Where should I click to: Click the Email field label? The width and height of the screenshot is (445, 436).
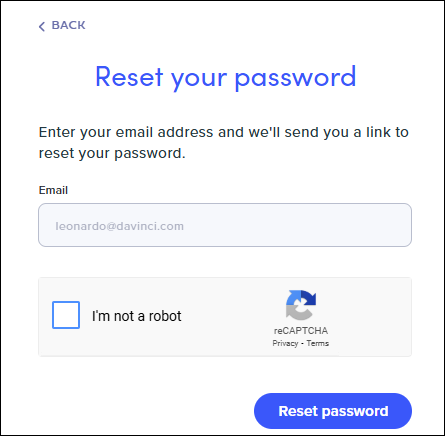pos(53,190)
